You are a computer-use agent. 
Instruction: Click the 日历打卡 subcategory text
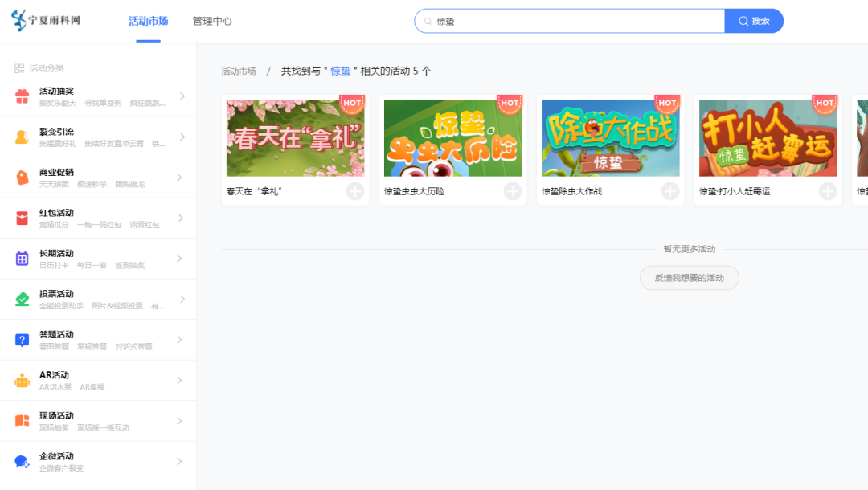click(x=54, y=265)
